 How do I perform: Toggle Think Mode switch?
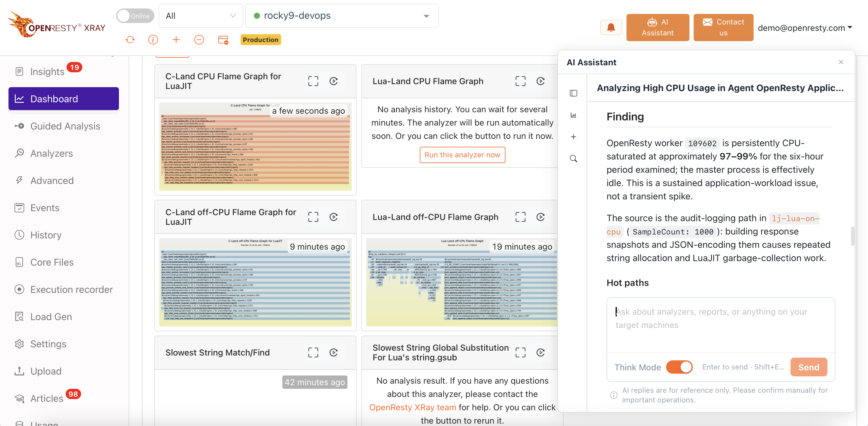pyautogui.click(x=679, y=367)
